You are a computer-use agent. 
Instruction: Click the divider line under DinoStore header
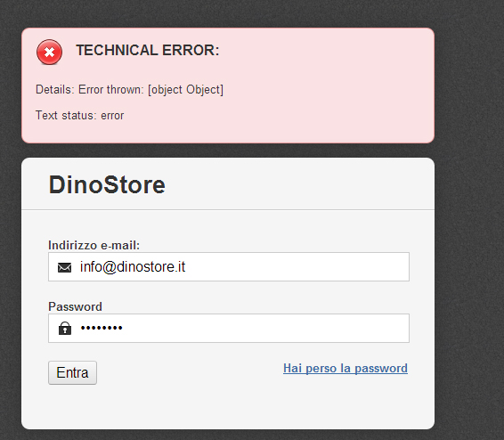coord(228,210)
